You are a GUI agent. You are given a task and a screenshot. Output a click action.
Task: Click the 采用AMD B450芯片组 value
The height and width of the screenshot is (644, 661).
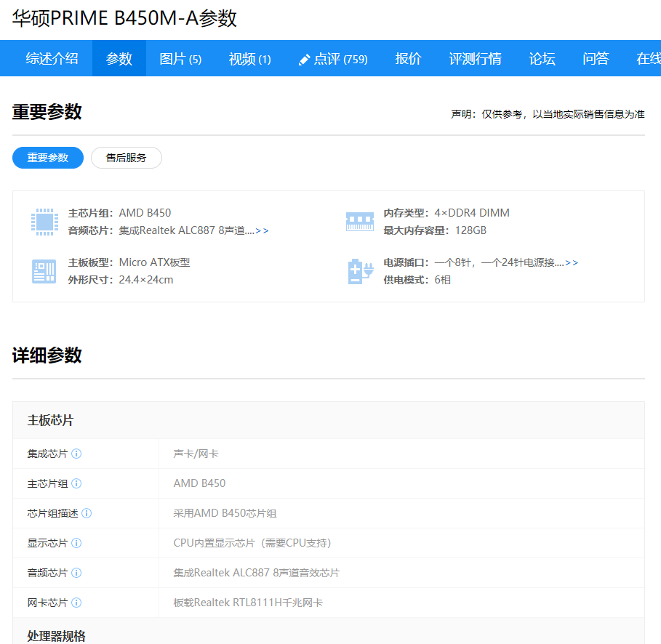pos(225,513)
